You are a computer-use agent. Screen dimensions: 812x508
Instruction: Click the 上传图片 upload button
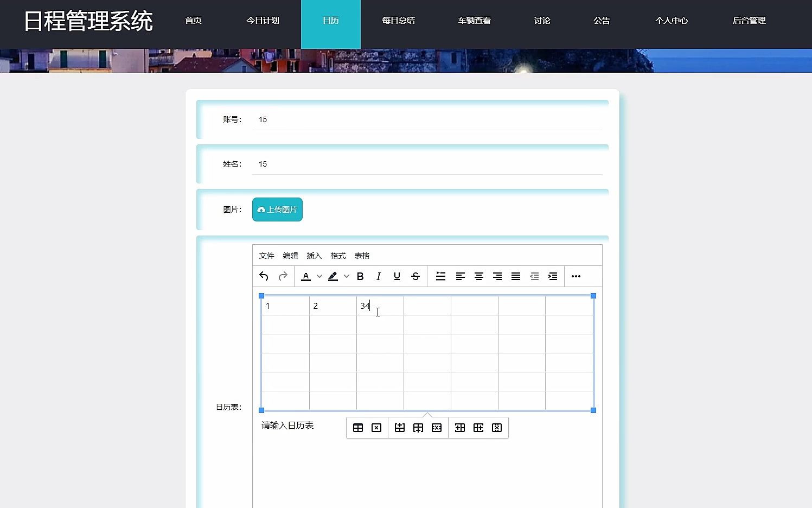click(277, 209)
